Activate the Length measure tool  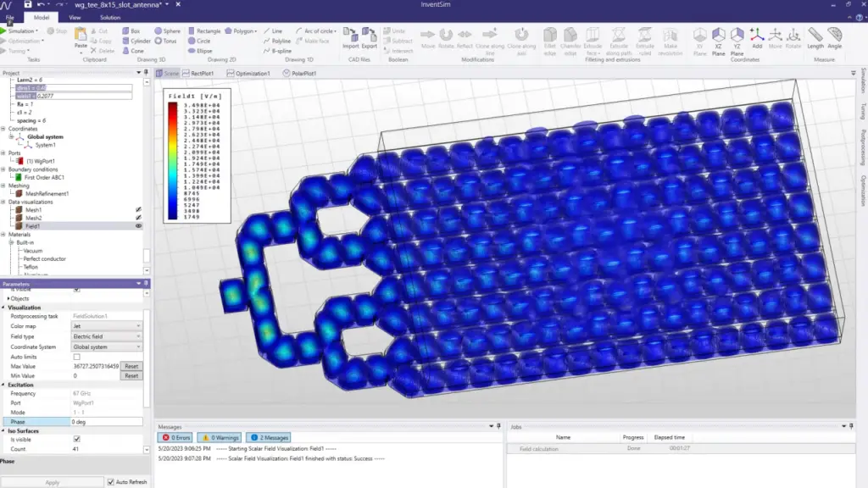815,37
